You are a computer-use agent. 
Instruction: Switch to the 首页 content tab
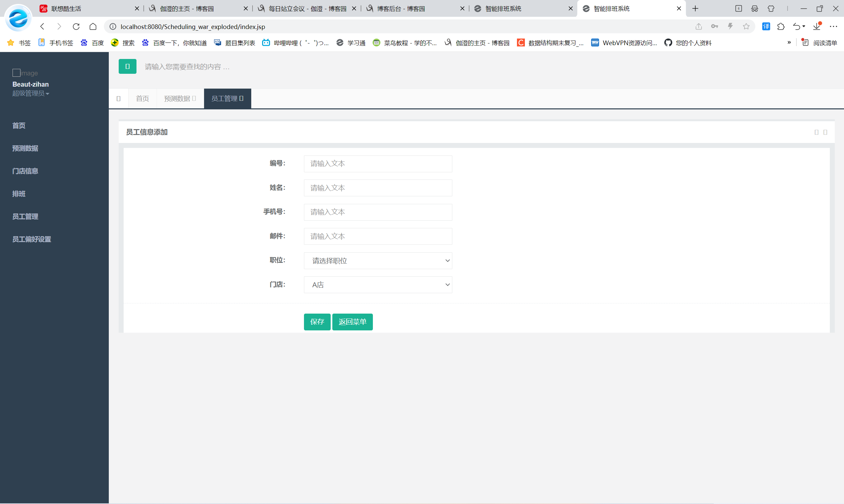pos(142,98)
